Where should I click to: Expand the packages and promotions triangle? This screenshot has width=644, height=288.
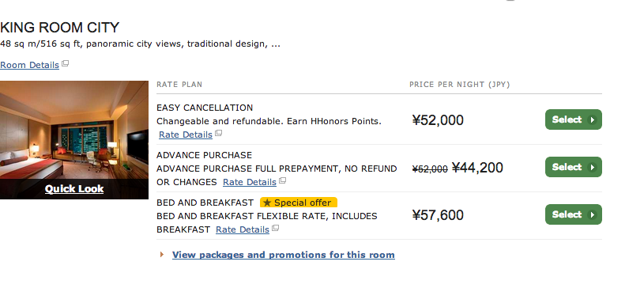tap(162, 255)
